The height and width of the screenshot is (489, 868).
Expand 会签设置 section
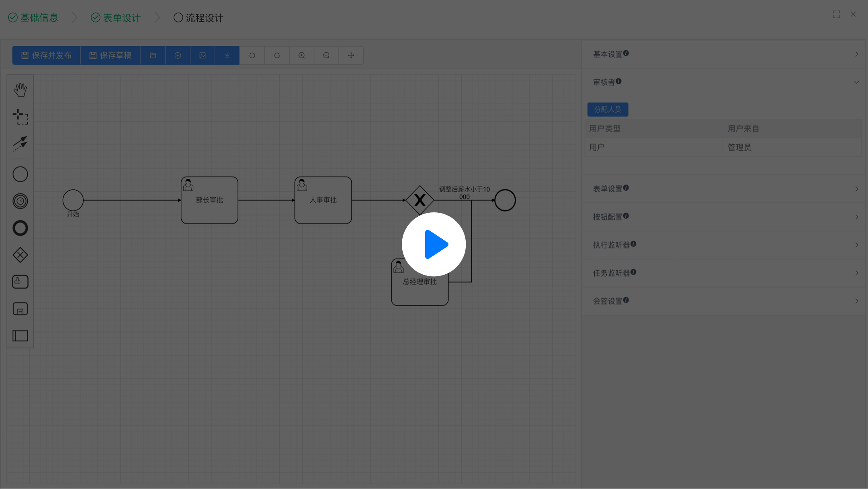(x=723, y=301)
